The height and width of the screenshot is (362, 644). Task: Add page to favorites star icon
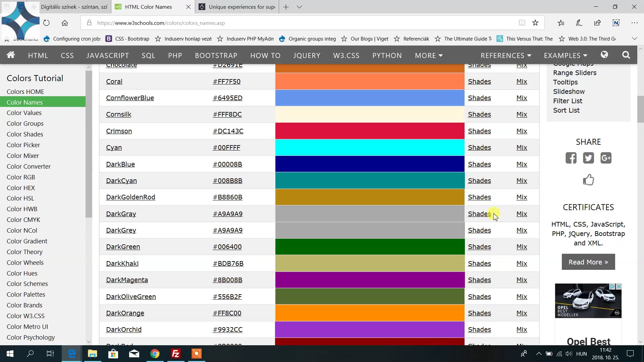pyautogui.click(x=535, y=23)
